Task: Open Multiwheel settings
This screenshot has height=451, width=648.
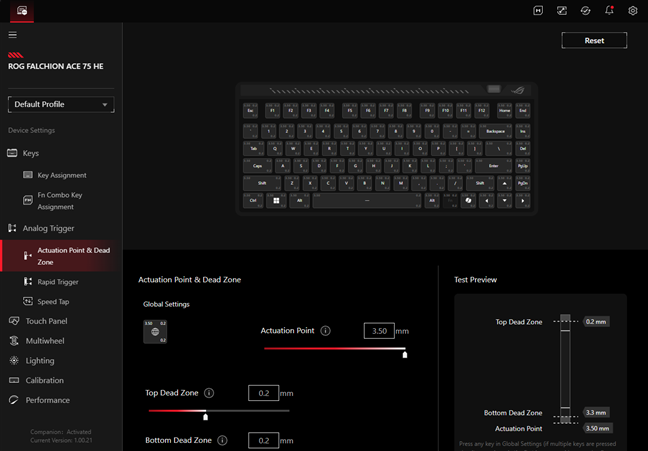Action: (x=45, y=341)
